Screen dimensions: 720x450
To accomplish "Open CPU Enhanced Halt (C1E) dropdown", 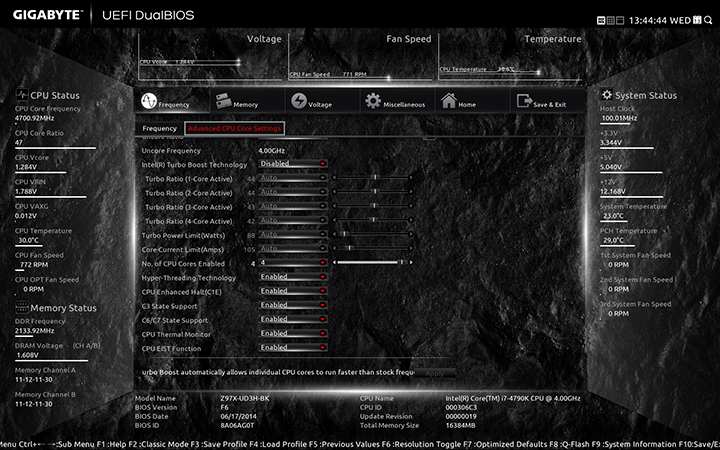I will click(x=293, y=291).
